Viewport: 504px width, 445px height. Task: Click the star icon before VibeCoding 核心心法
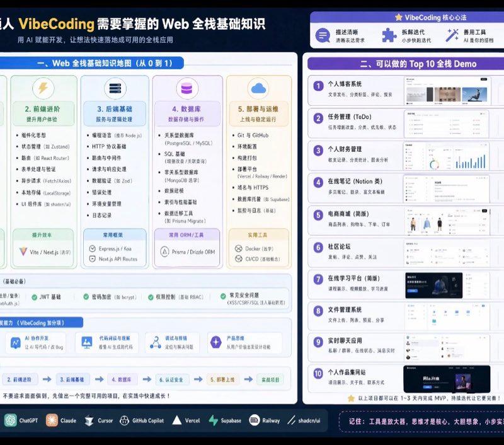399,17
